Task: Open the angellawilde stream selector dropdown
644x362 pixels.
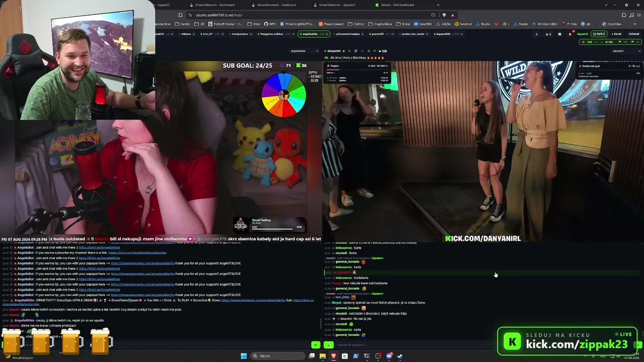Action: (x=304, y=51)
